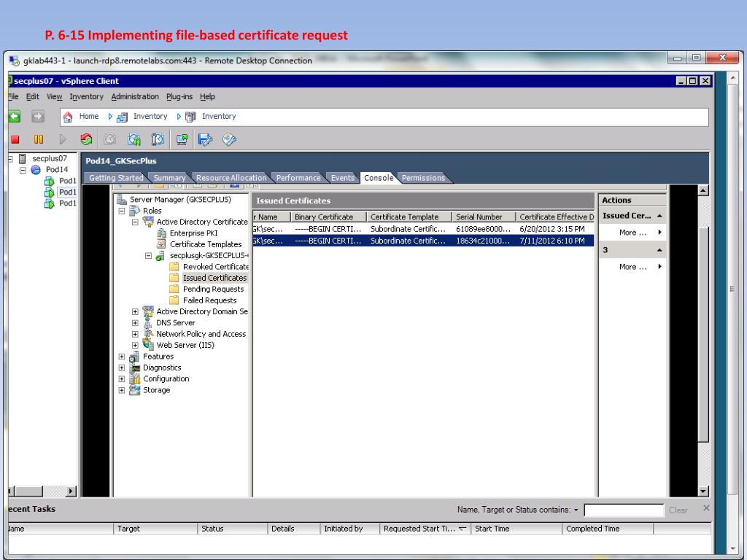Select the certificate dated 6/20/2012 3:15 PM

(x=423, y=229)
